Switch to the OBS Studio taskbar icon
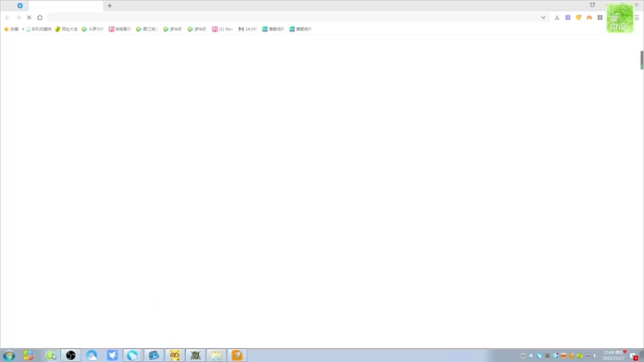The image size is (644, 362). 71,356
